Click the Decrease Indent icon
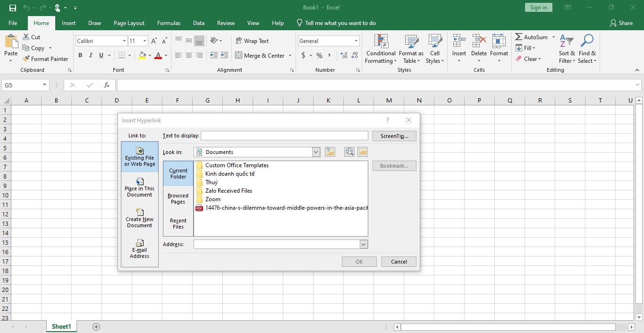 click(x=214, y=55)
